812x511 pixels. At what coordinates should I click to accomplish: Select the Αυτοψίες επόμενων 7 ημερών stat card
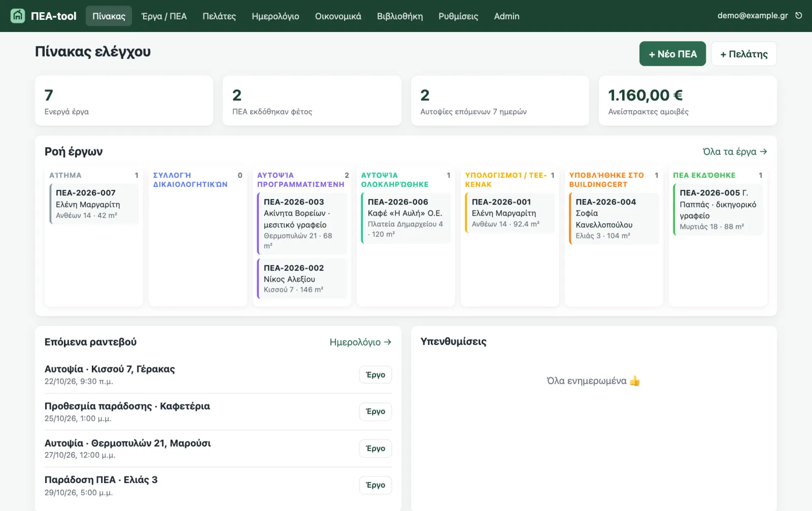click(500, 100)
